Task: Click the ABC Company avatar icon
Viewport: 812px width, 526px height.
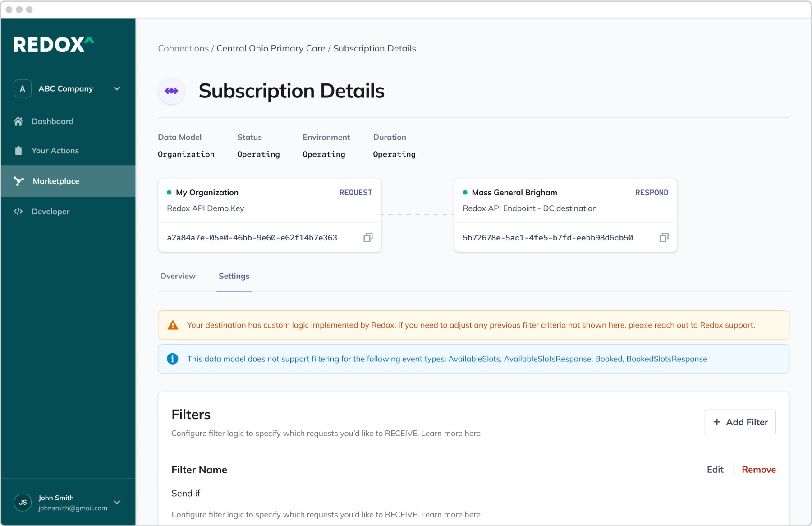Action: [23, 88]
